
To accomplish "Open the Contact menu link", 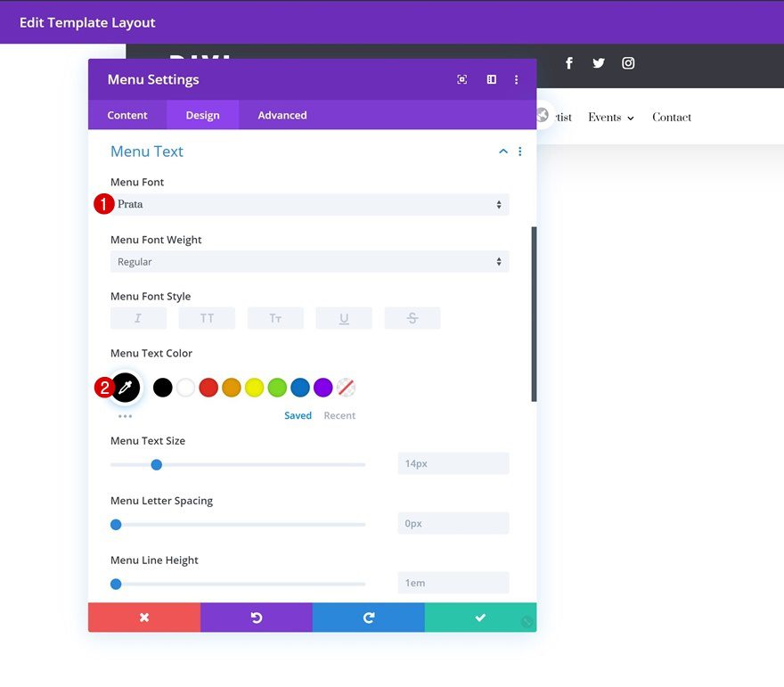I will point(672,118).
